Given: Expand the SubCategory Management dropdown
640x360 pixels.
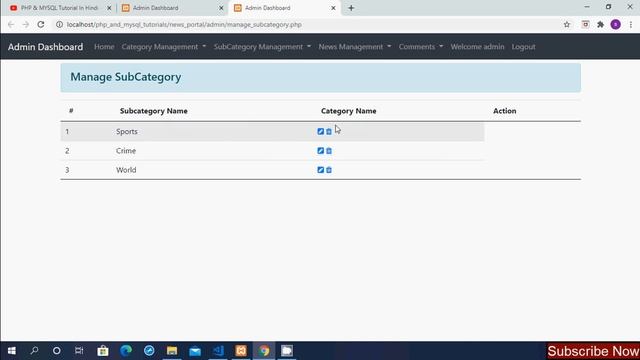Looking at the screenshot, I should tap(262, 47).
